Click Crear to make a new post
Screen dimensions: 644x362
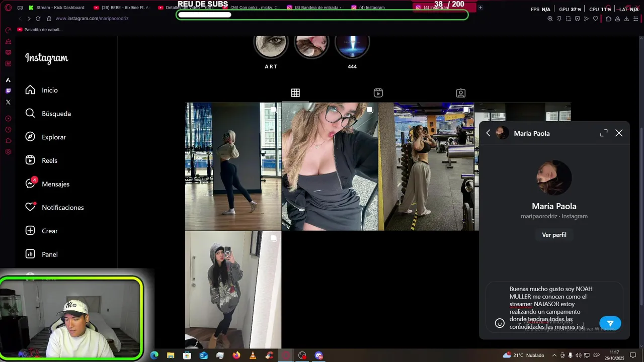tap(42, 231)
